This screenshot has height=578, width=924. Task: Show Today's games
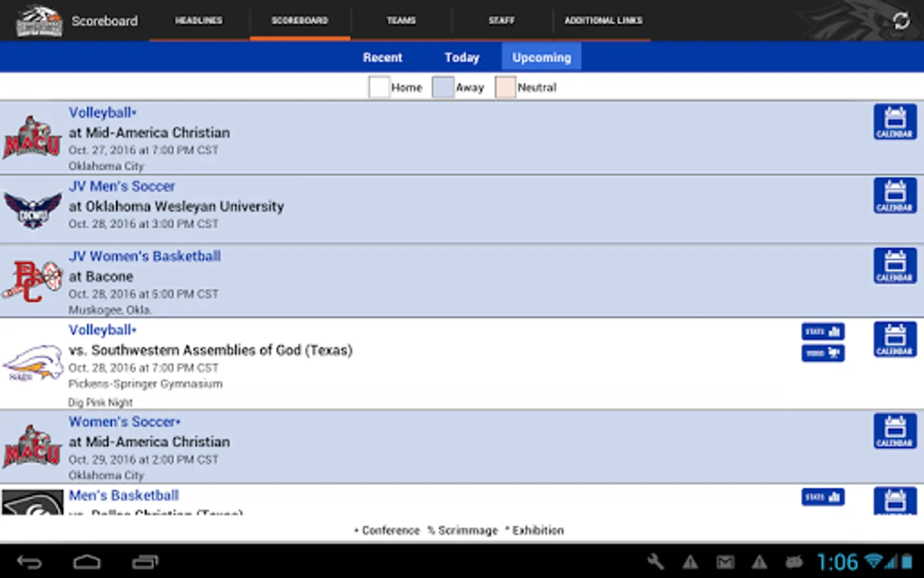(462, 57)
